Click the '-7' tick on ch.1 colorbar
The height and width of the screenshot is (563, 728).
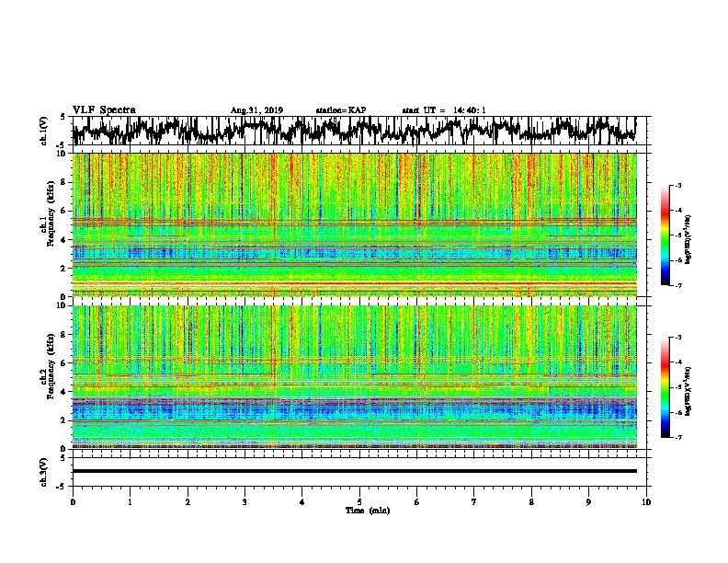click(678, 285)
